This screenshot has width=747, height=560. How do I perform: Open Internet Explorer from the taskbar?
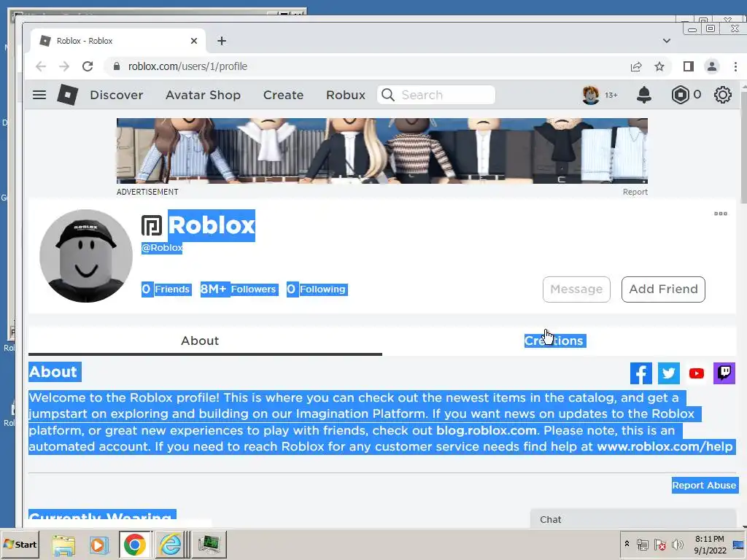[x=170, y=544]
